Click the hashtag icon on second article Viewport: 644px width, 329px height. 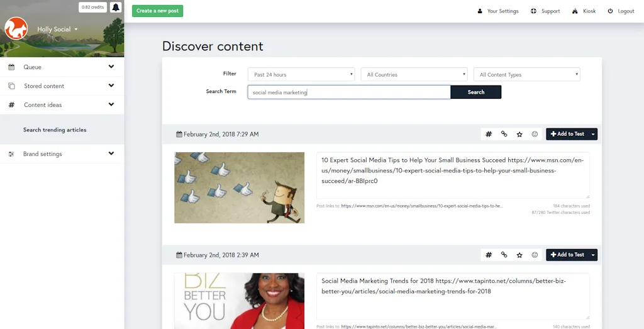pyautogui.click(x=489, y=255)
